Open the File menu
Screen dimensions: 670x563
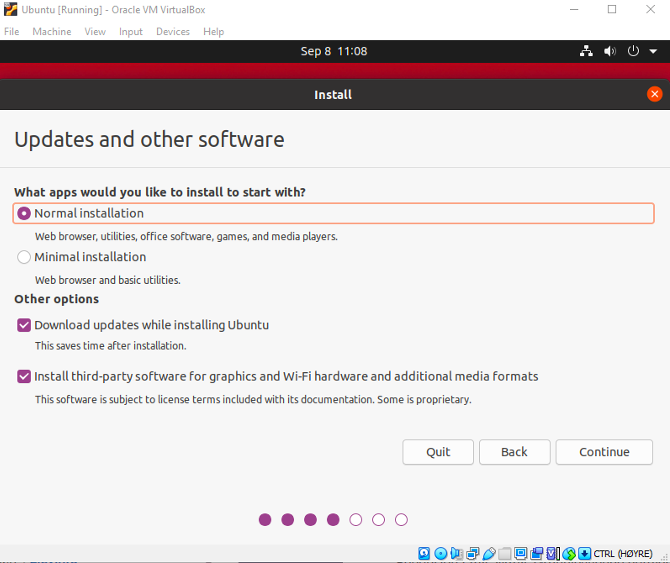(12, 32)
